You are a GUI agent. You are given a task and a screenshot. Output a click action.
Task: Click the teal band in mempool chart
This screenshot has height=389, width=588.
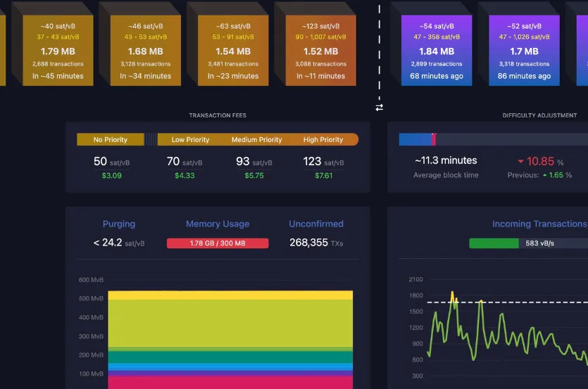[230, 357]
